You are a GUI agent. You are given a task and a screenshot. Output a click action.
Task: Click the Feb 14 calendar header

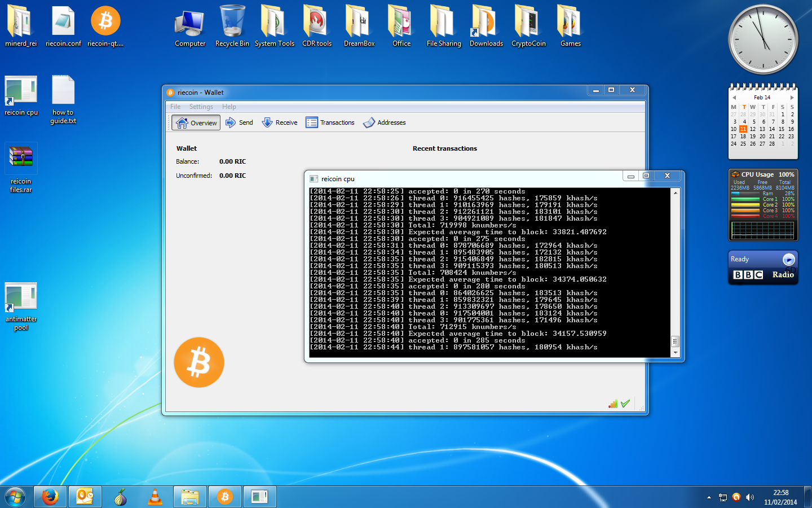coord(762,98)
